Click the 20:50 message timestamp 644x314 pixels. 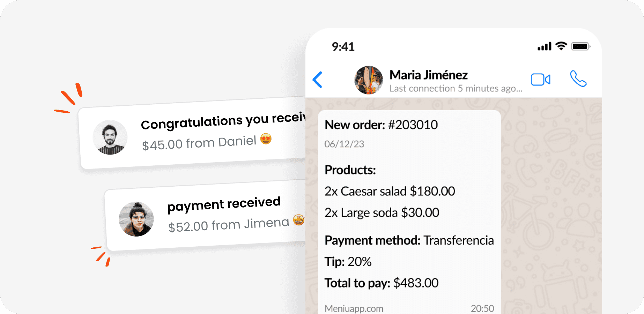(482, 308)
